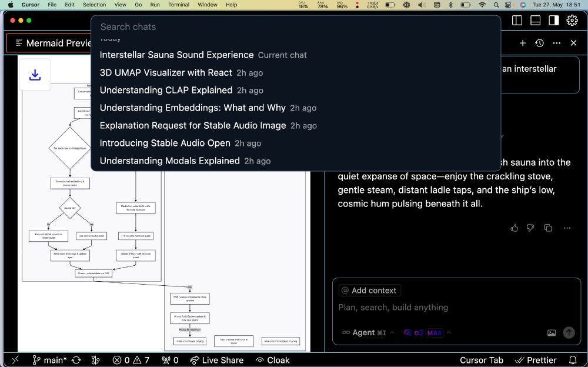
Task: Open the Understanding Modals Explained chat
Action: [x=296, y=161]
